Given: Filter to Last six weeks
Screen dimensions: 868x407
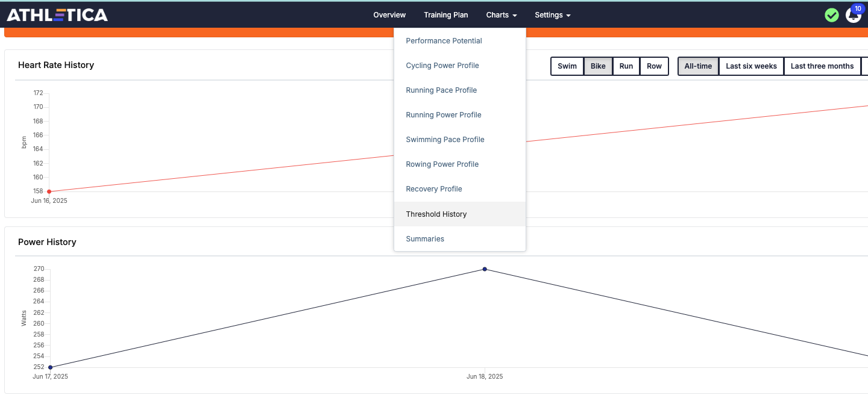Looking at the screenshot, I should coord(751,66).
